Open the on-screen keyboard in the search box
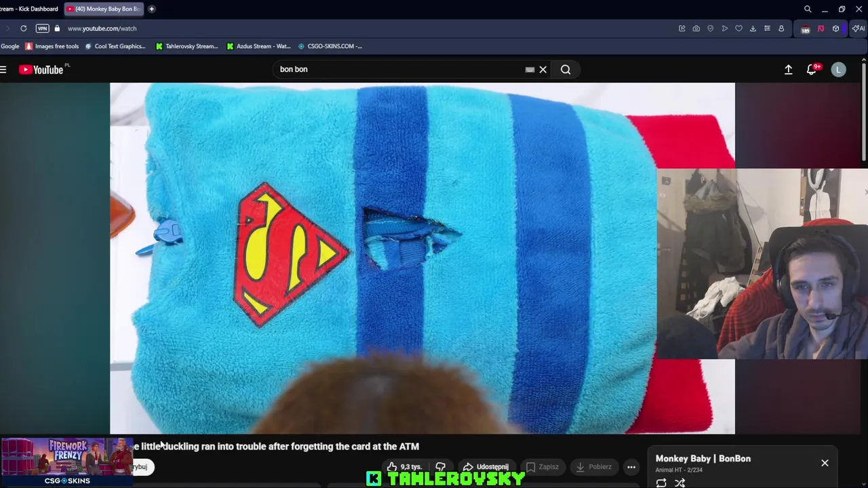This screenshot has width=868, height=488. (530, 69)
